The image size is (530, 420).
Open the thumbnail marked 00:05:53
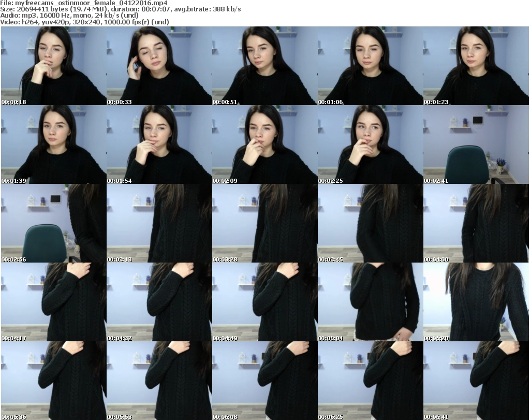pyautogui.click(x=159, y=381)
